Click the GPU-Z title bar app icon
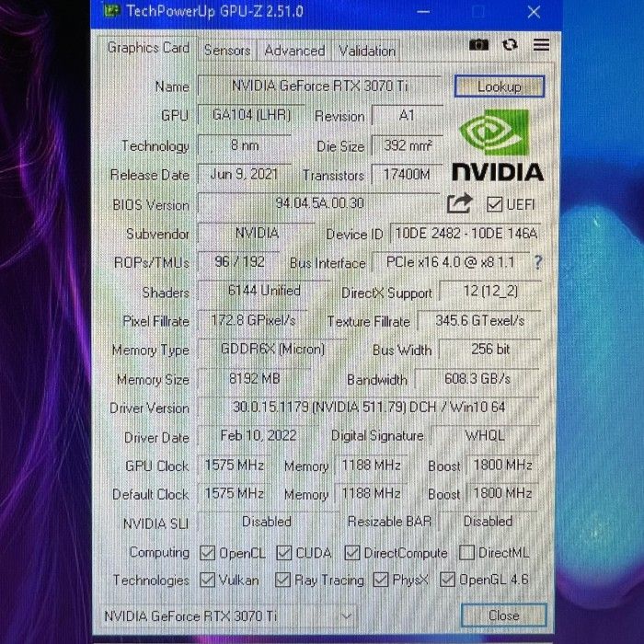Screen dimensions: 644x644 tap(111, 10)
